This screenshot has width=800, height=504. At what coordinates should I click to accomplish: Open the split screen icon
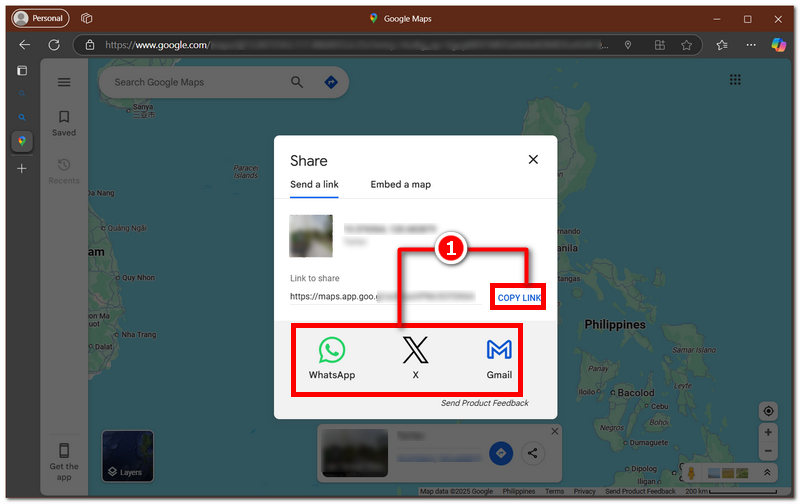(660, 45)
